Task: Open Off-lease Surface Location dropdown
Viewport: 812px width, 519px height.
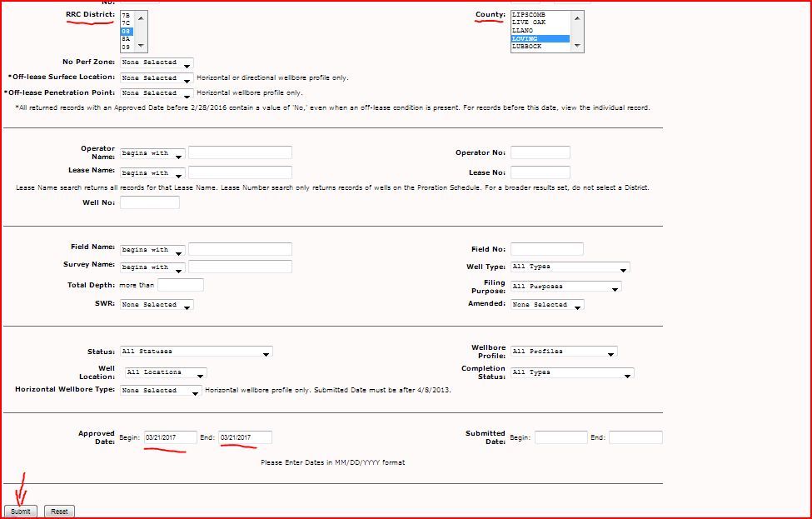Action: (157, 78)
